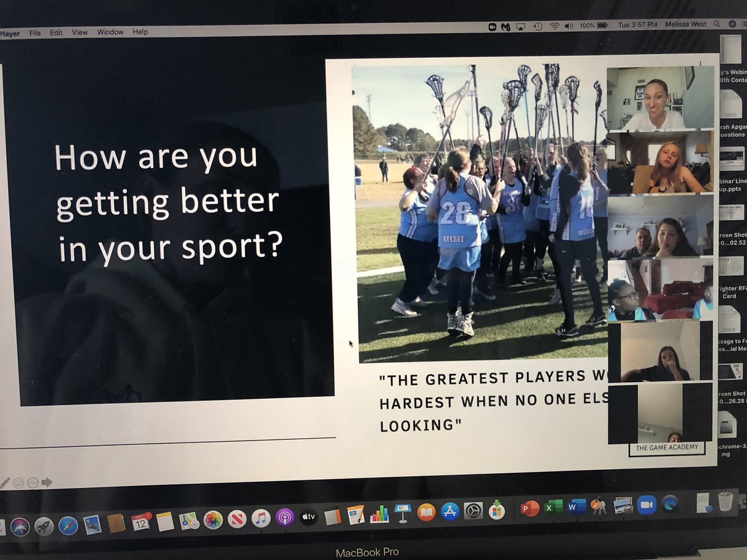The image size is (747, 560).
Task: Switch to Zoom app in the Dock
Action: [x=647, y=505]
